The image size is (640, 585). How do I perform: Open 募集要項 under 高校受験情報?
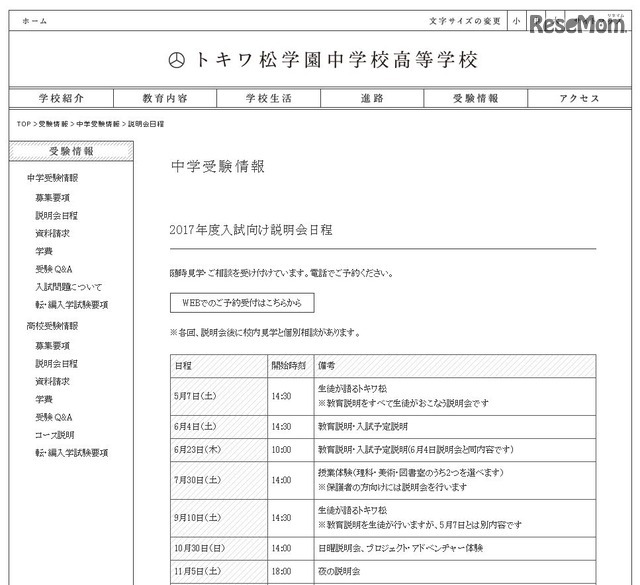[53, 346]
